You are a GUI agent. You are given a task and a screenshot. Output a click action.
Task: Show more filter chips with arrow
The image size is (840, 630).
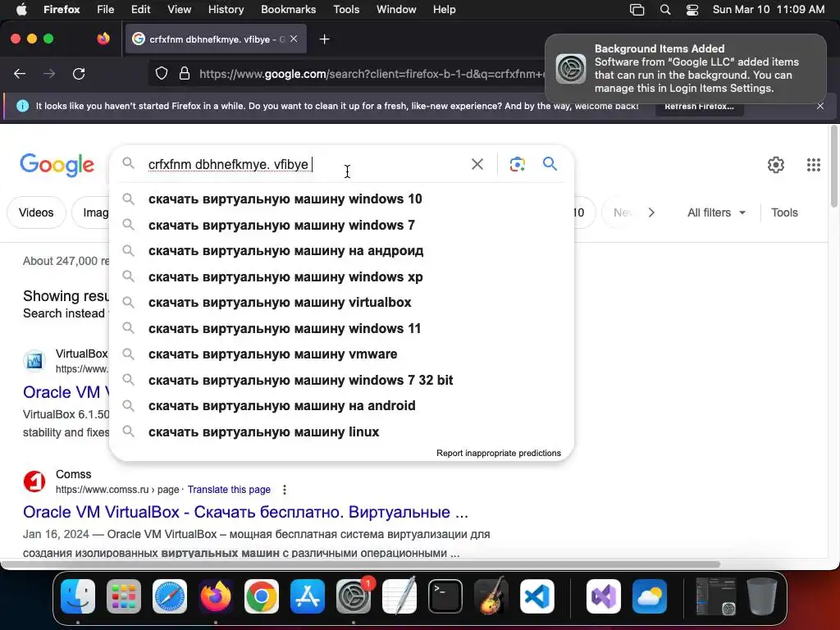pyautogui.click(x=651, y=212)
